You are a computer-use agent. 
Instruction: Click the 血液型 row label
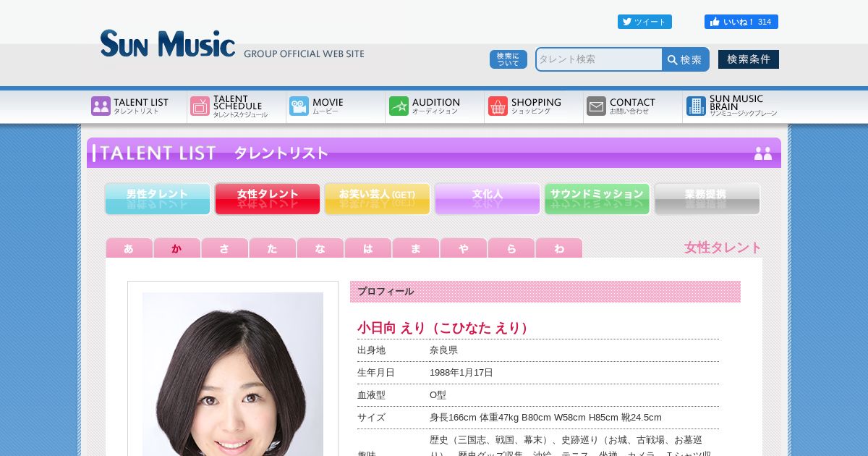click(x=371, y=395)
